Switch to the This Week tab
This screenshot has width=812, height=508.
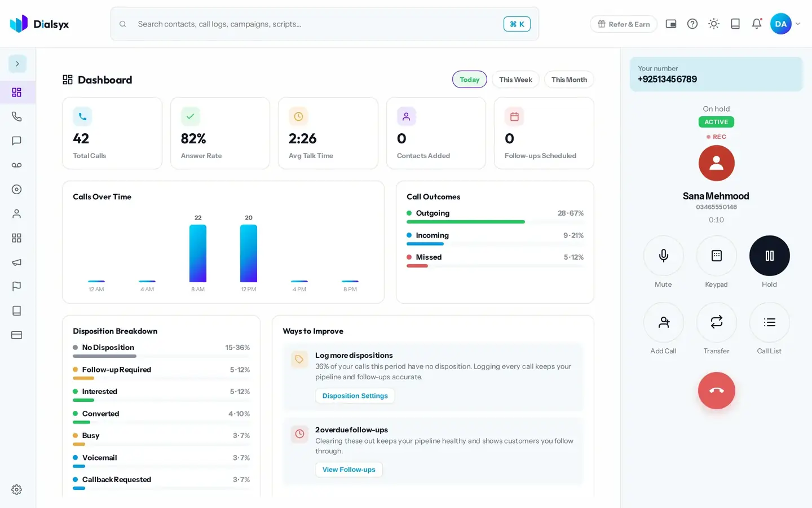515,80
